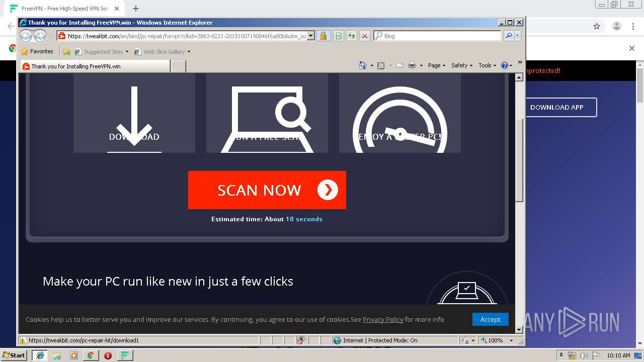Image resolution: width=644 pixels, height=362 pixels.
Task: Open the Favorites center
Action: (x=37, y=51)
